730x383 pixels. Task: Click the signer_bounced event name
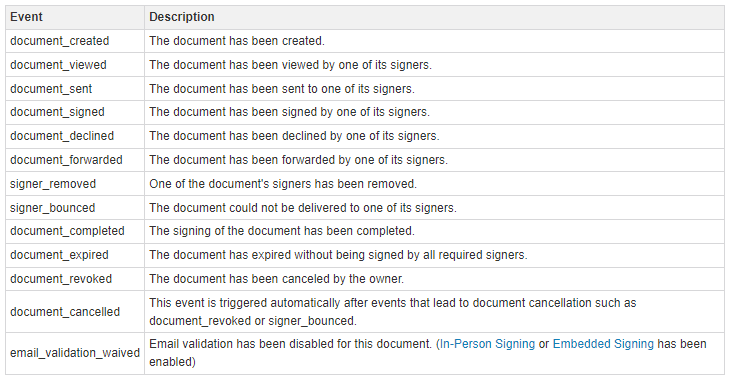coord(53,208)
